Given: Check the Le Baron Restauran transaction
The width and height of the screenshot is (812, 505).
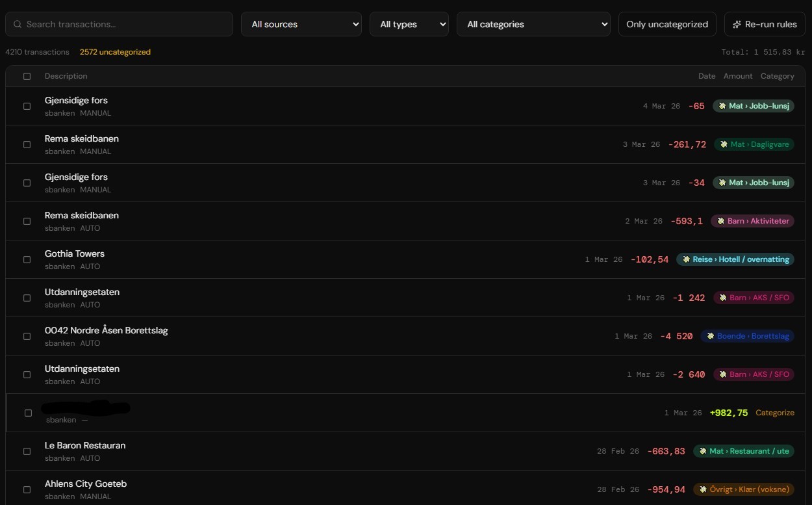Looking at the screenshot, I should click(x=27, y=451).
